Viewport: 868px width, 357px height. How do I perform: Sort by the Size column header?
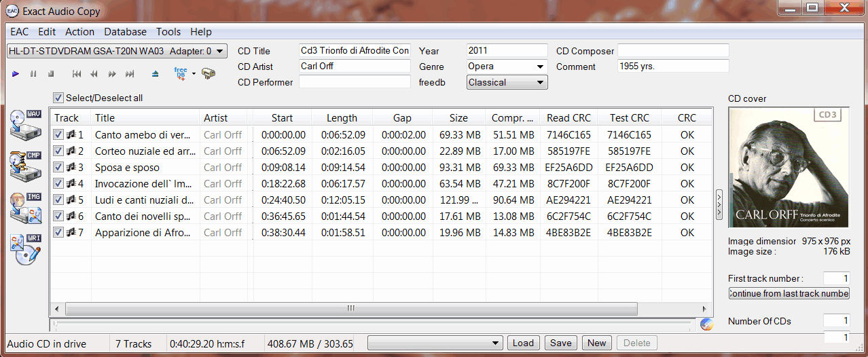click(x=458, y=117)
